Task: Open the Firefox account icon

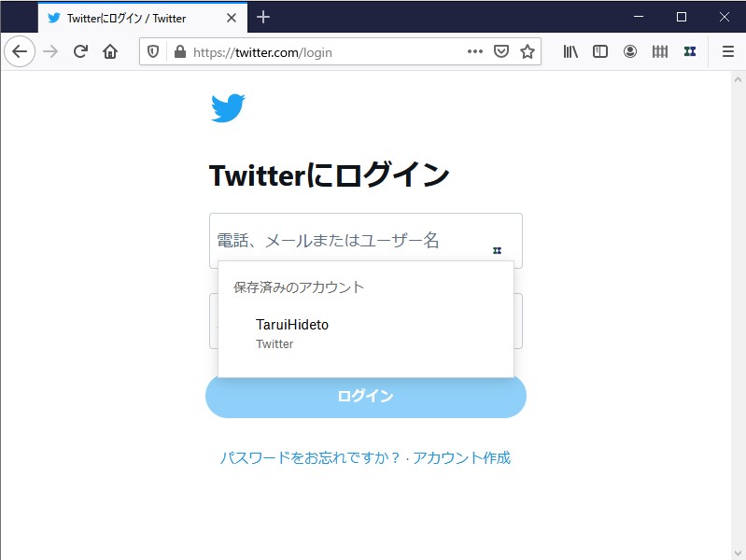Action: [x=630, y=51]
